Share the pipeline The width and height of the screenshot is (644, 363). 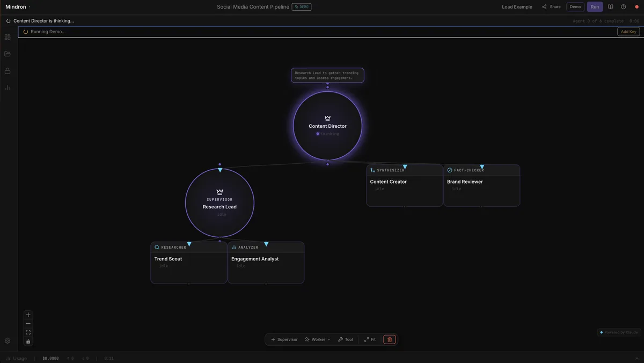coord(551,7)
